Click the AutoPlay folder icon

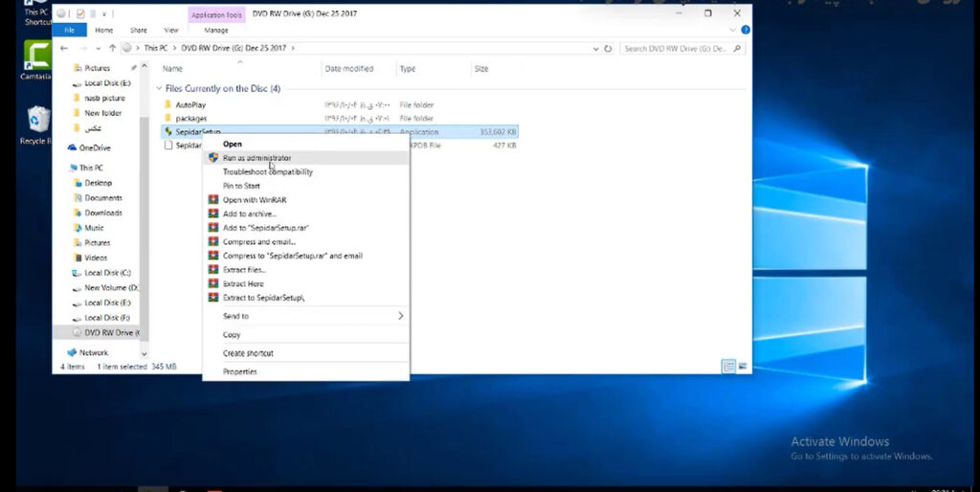pos(167,104)
